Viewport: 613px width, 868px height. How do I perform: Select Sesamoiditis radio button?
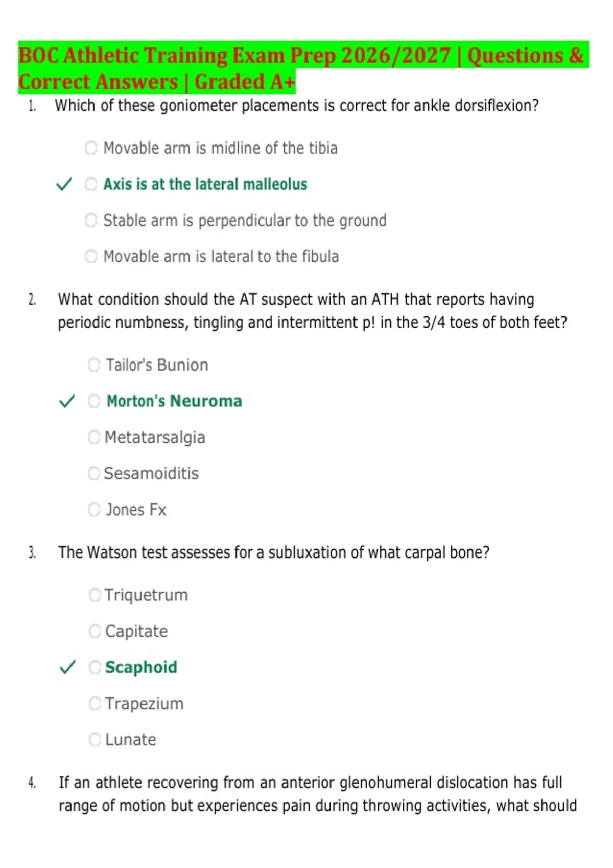(x=94, y=473)
